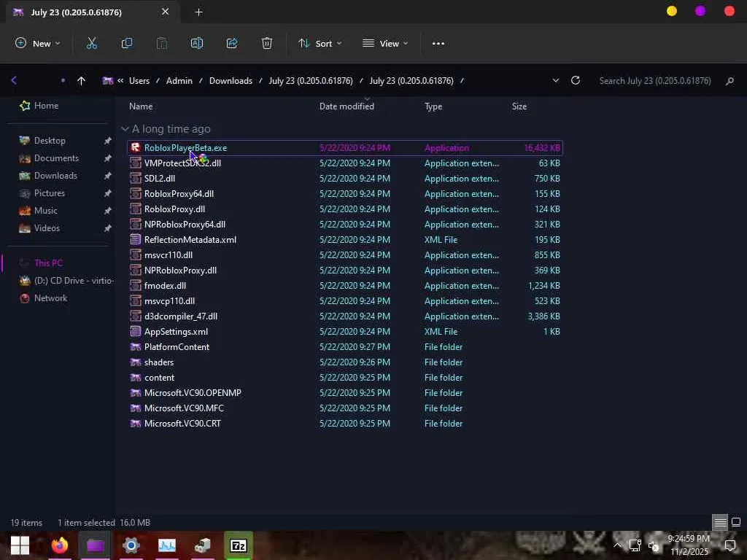Select the shaders folder
The width and height of the screenshot is (747, 560).
click(x=345, y=362)
